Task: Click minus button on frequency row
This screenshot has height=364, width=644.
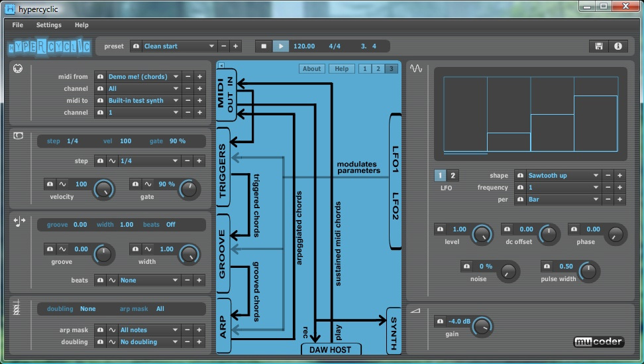Action: (608, 188)
